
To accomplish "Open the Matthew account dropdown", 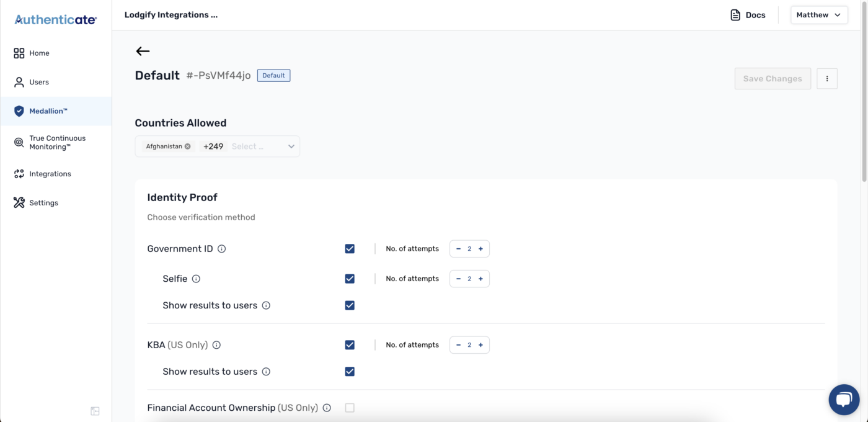I will tap(818, 14).
